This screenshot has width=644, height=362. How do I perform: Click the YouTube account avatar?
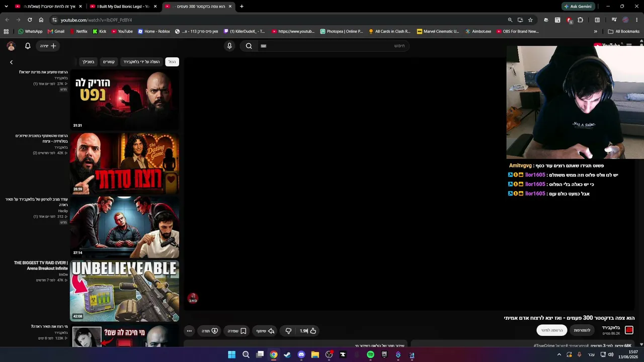[11, 46]
